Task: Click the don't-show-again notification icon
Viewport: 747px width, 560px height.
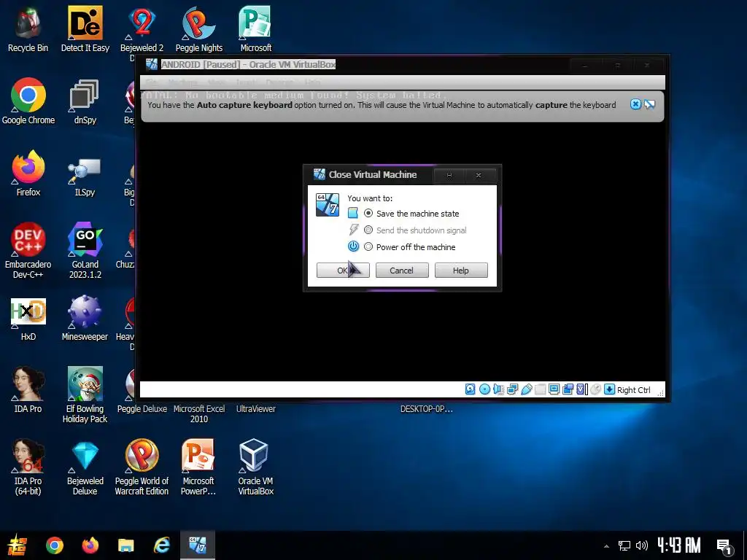Action: point(650,104)
